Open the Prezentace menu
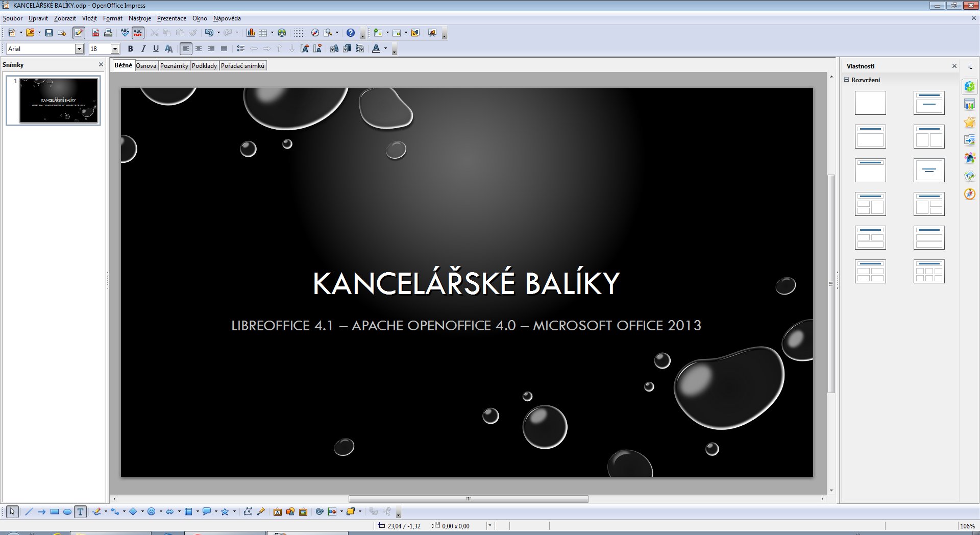This screenshot has width=980, height=535. [171, 18]
